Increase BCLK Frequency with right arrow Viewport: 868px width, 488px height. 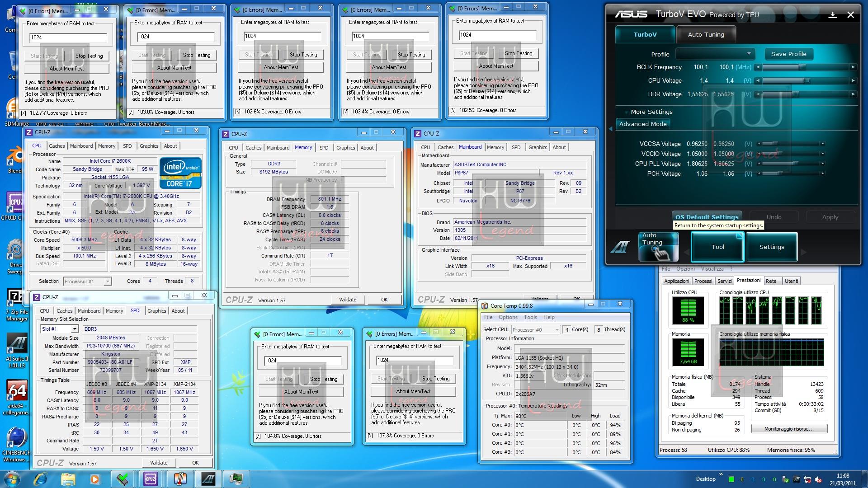(853, 67)
